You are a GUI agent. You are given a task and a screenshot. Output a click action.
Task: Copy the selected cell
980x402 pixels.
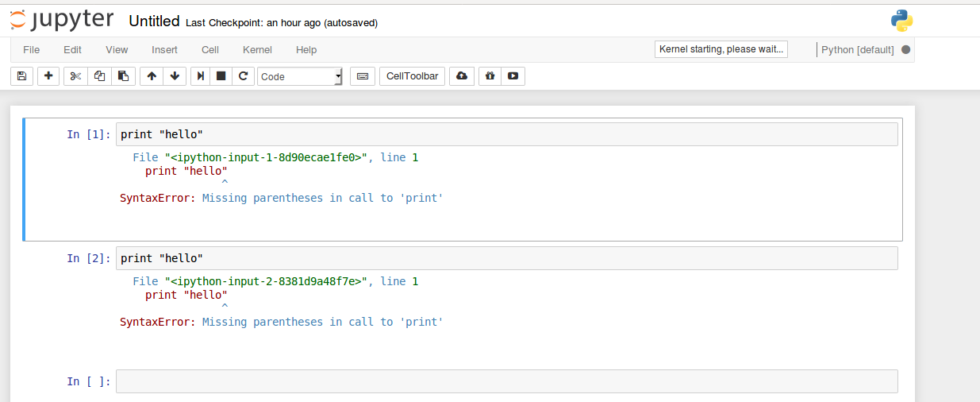point(99,76)
